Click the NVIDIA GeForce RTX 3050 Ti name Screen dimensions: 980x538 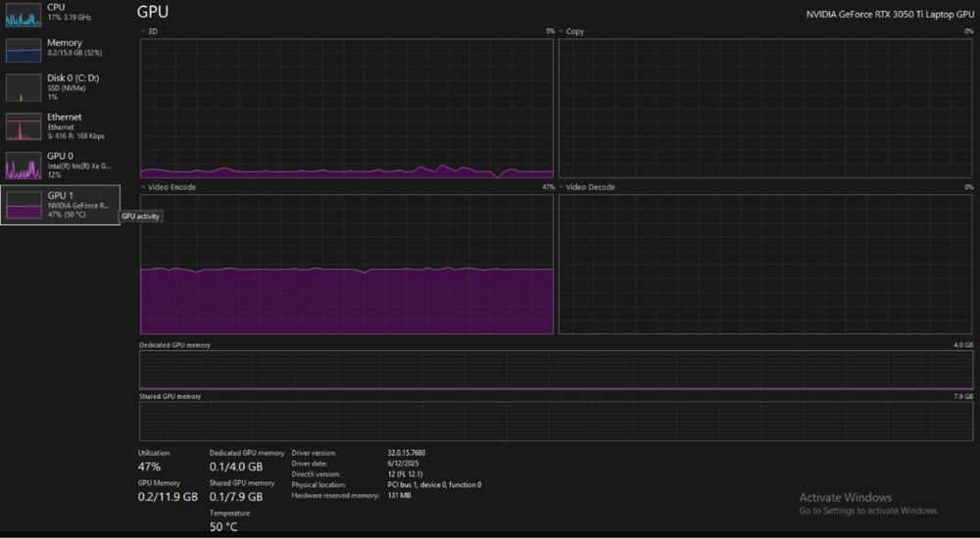pos(890,14)
